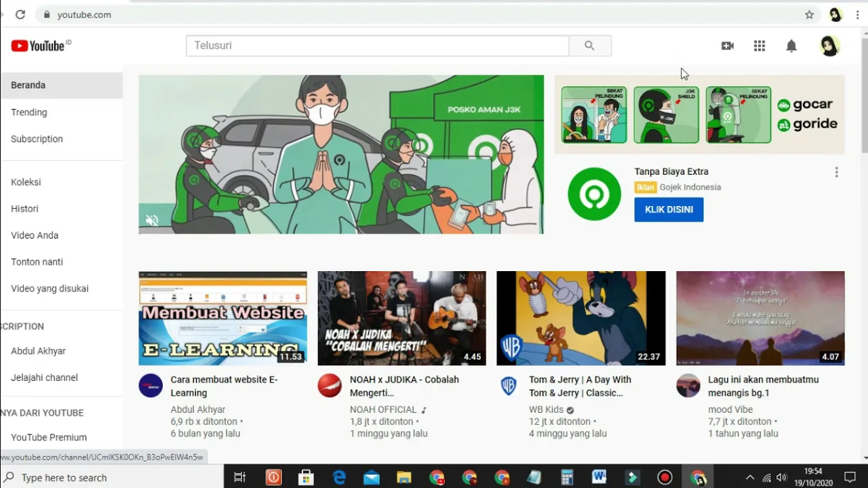
Task: Click the Gojek Indonesia advertiser link
Action: pos(690,187)
